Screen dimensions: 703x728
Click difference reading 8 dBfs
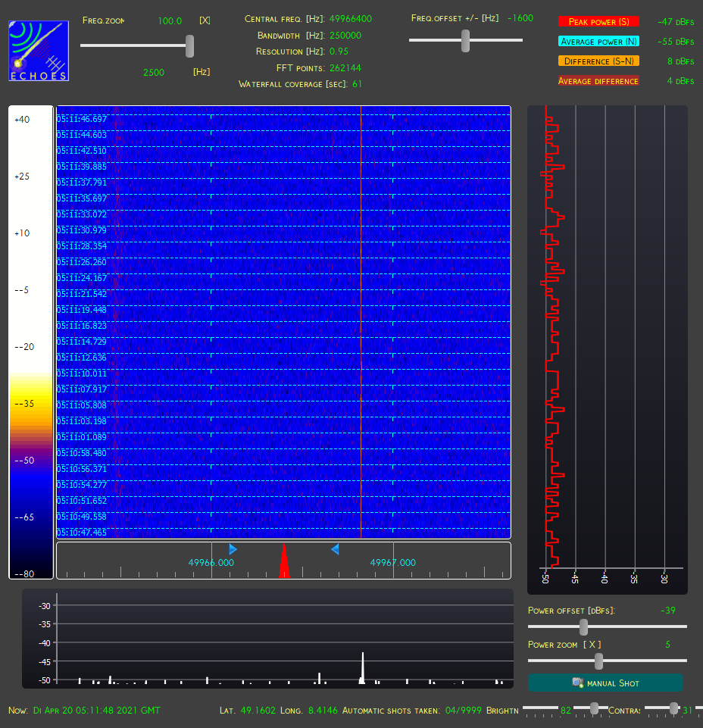tap(681, 61)
